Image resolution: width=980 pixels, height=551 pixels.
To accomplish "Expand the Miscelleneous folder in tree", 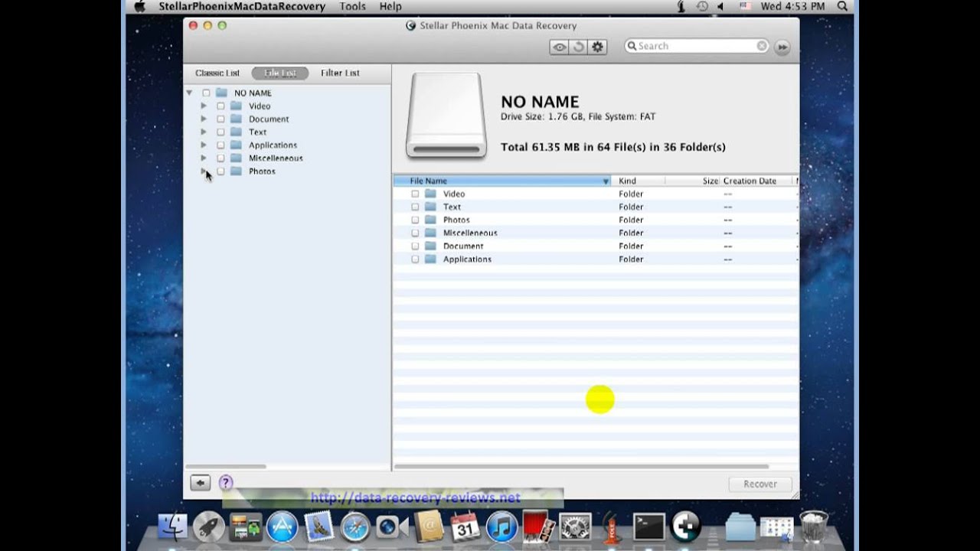I will pyautogui.click(x=204, y=158).
